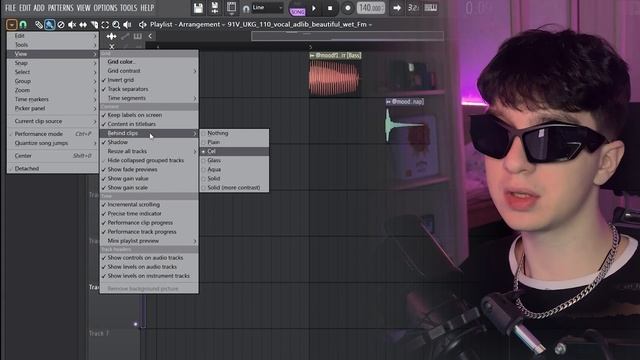Open the FILE menu in menu bar

coord(10,8)
